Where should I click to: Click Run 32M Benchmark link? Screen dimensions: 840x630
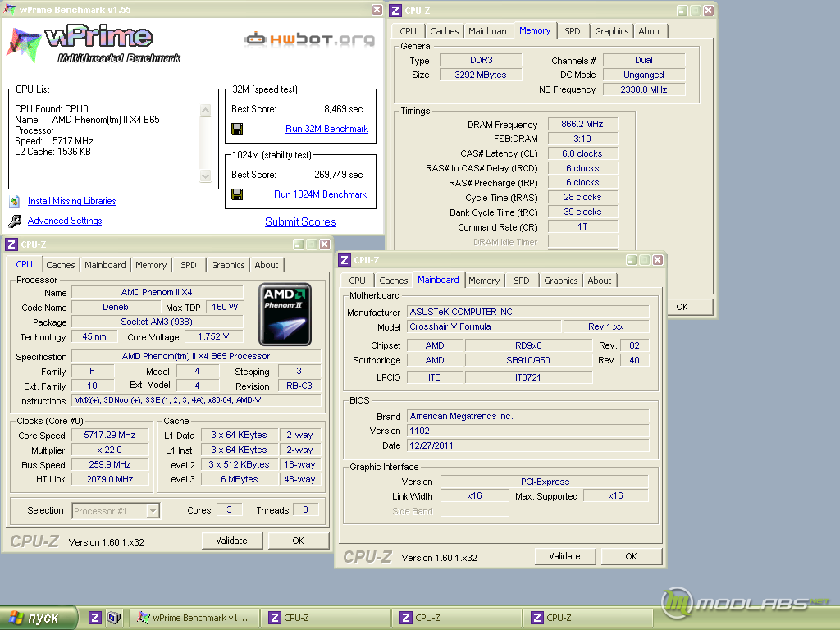(x=326, y=129)
